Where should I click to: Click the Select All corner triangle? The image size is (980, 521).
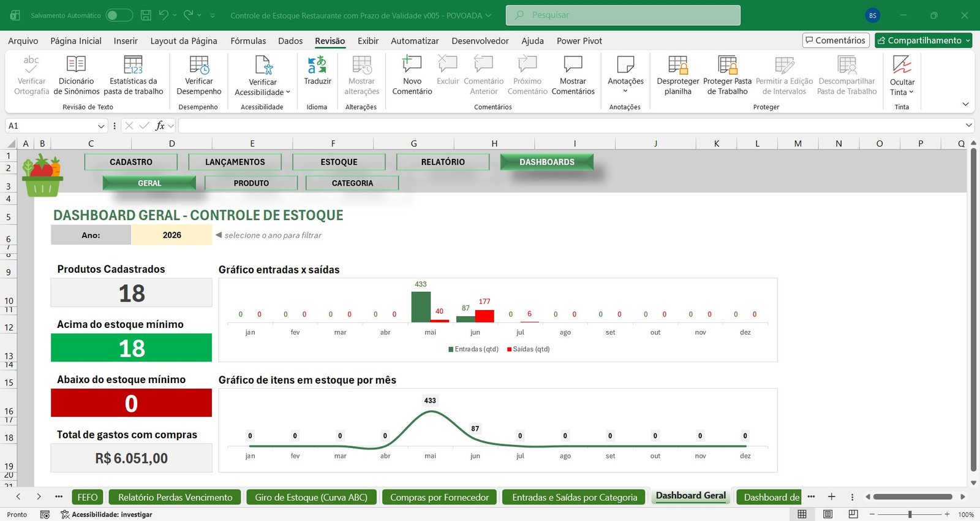11,143
